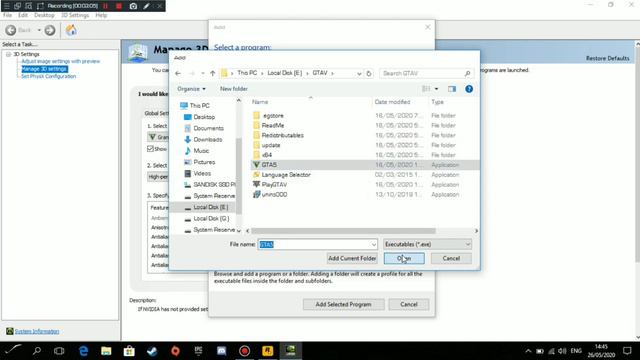Click NVIDIA Forward navigation button
Image resolution: width=640 pixels, height=360 pixels.
click(x=50, y=30)
